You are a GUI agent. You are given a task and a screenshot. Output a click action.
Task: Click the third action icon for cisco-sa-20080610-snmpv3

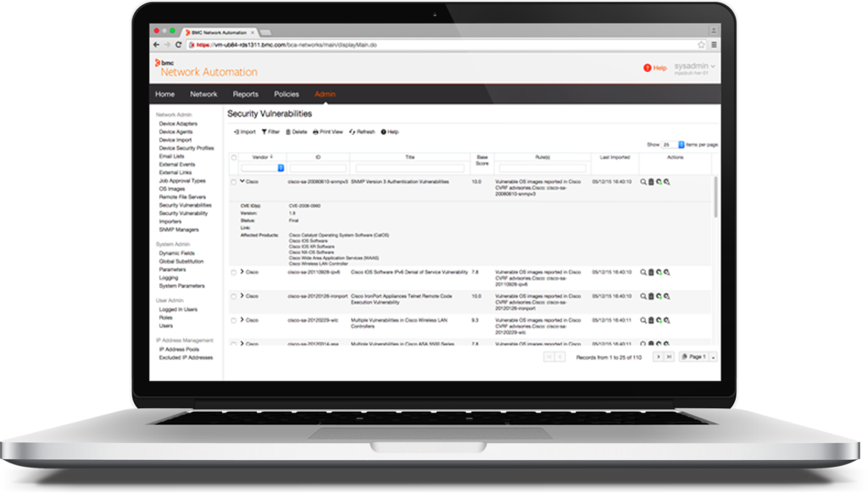click(x=659, y=181)
